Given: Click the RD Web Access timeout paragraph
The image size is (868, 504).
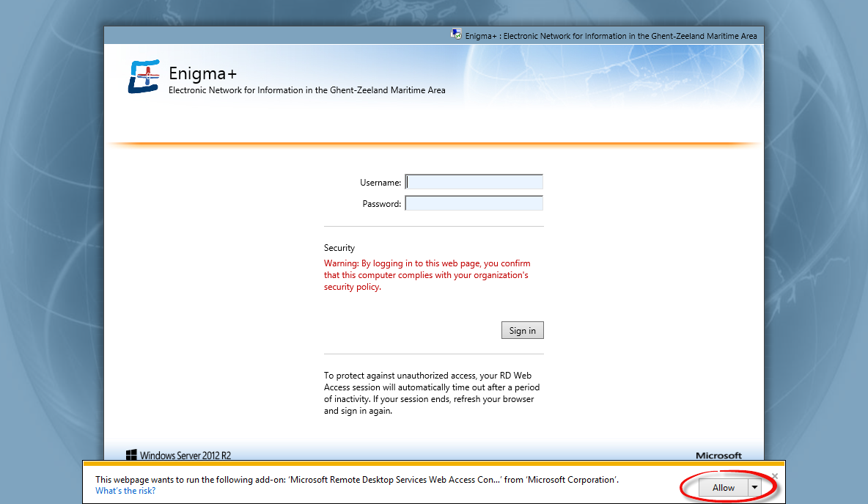Looking at the screenshot, I should pyautogui.click(x=431, y=393).
